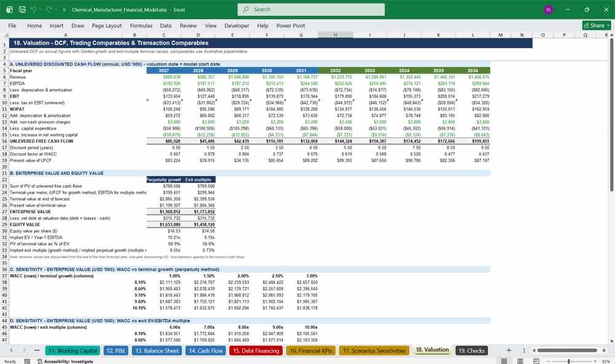615x364 pixels.
Task: Click the Redo arrow icon
Action: click(x=49, y=9)
